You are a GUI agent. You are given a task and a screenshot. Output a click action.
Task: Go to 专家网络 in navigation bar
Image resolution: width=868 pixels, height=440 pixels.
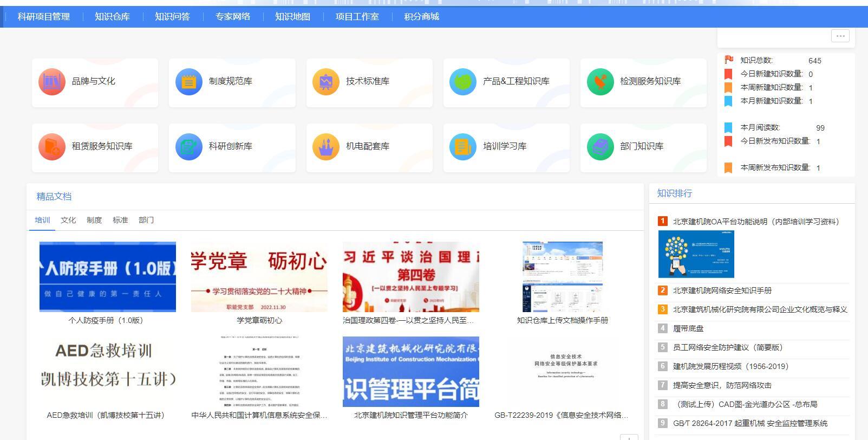[x=233, y=17]
